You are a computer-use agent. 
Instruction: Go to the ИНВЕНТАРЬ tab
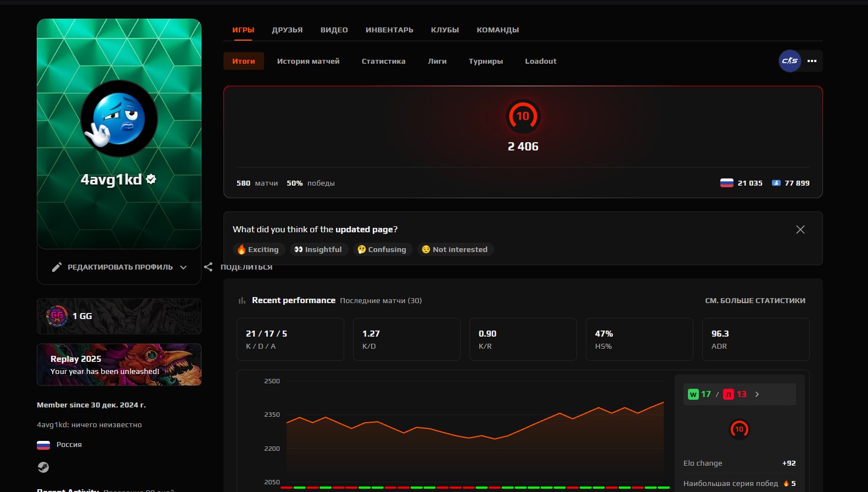389,30
